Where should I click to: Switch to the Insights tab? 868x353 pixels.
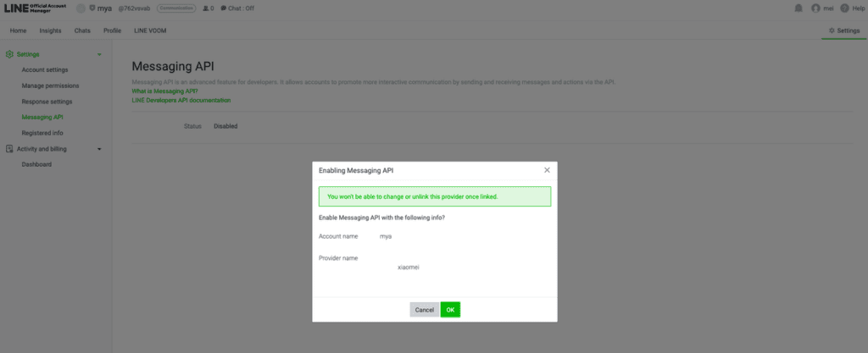point(50,30)
